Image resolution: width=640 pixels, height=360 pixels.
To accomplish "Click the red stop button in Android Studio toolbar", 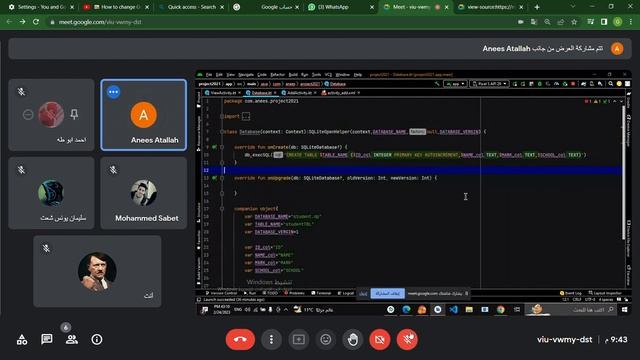I will (x=573, y=84).
